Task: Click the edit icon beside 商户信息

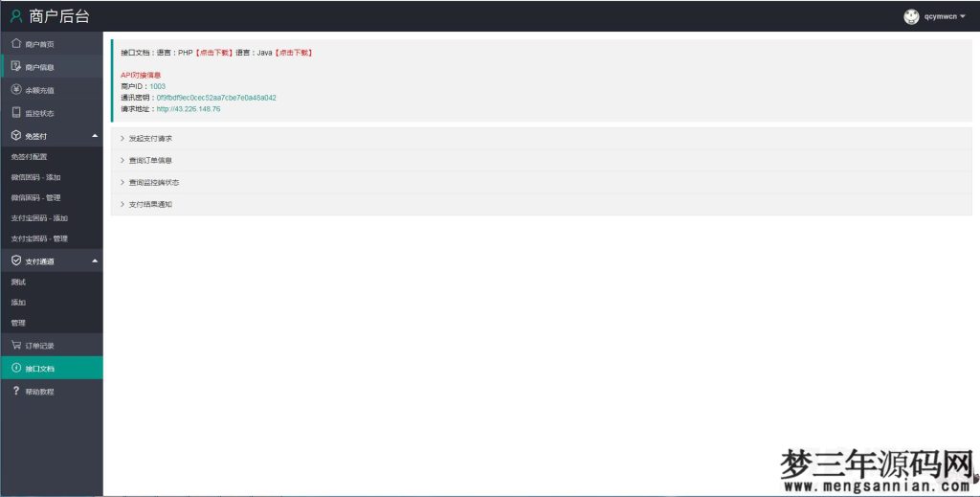Action: [16, 66]
